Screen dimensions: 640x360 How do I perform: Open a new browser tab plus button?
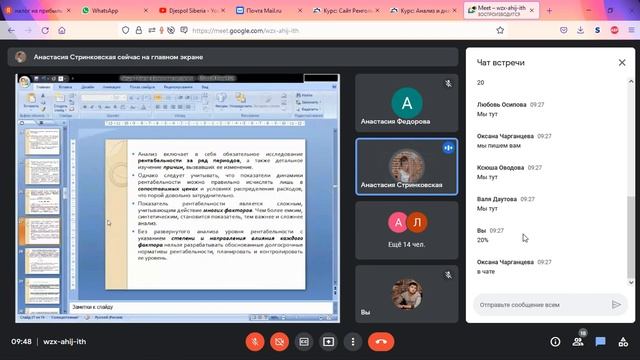[549, 11]
